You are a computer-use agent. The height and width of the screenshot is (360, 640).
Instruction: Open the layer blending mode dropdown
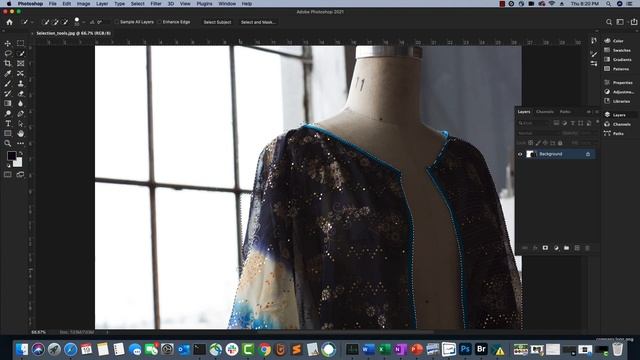[x=538, y=133]
